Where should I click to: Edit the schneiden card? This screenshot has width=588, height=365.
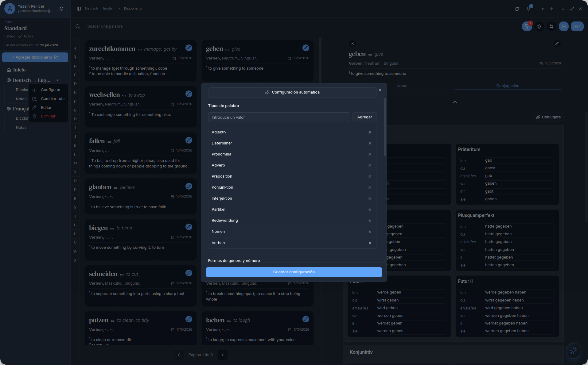pos(189,273)
